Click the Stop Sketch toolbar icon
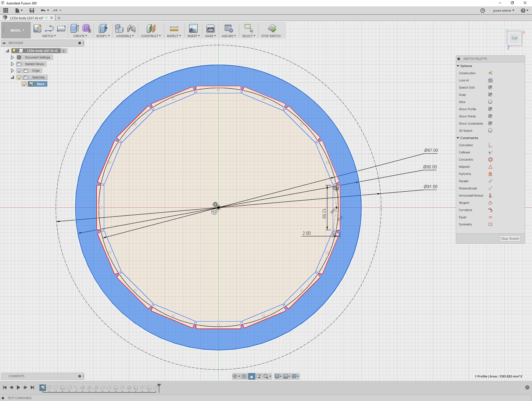The height and width of the screenshot is (401, 532). [x=272, y=29]
